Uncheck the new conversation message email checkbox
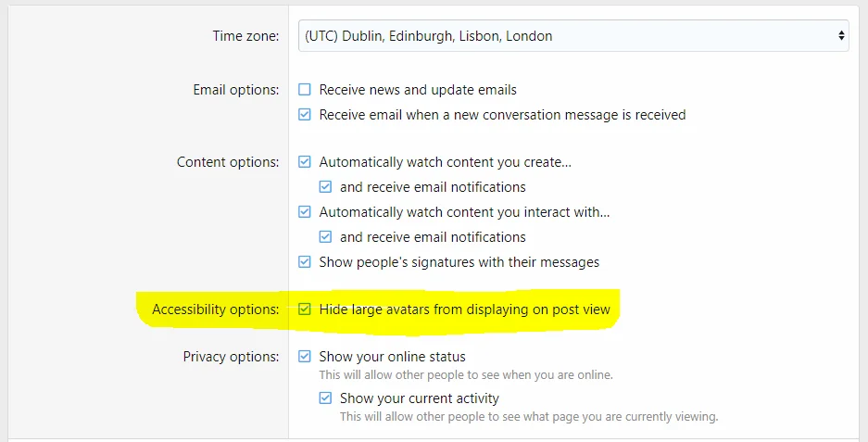The image size is (868, 442). tap(305, 115)
